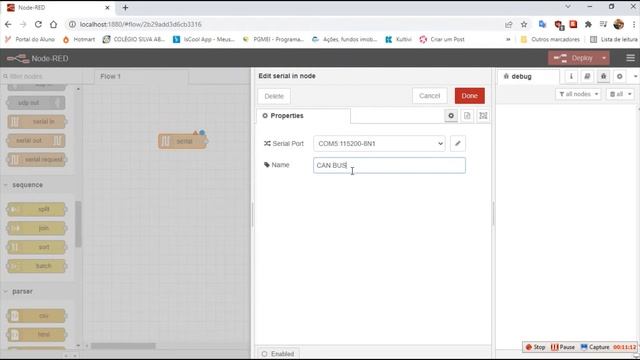This screenshot has height=360, width=640.
Task: Open Outros marcadores bookmarks folder
Action: 550,40
